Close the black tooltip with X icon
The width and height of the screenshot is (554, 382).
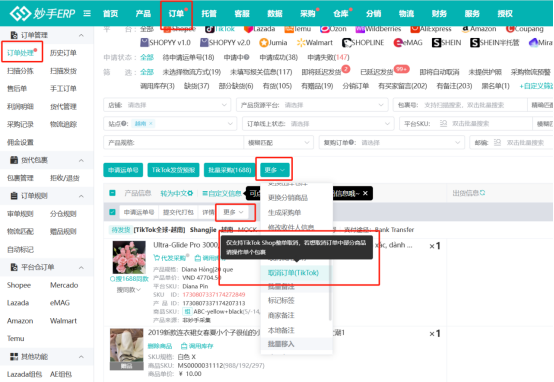365,193
